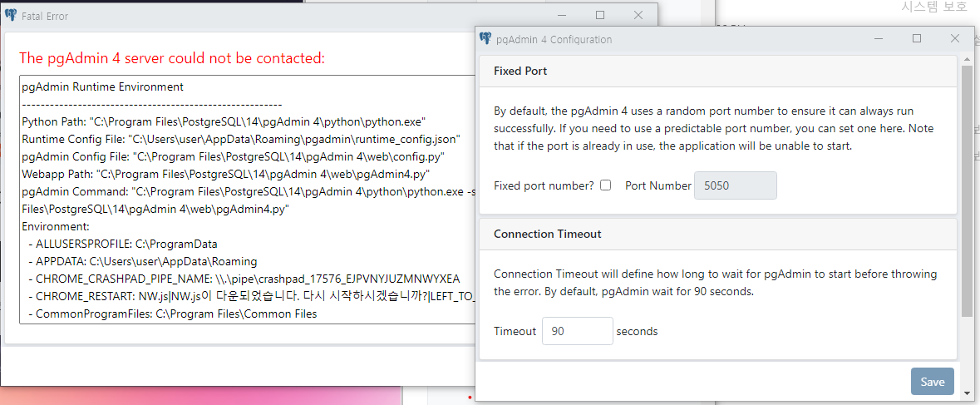
Task: Click the pgAdmin elephant icon in Fatal Error window
Action: coord(11,16)
